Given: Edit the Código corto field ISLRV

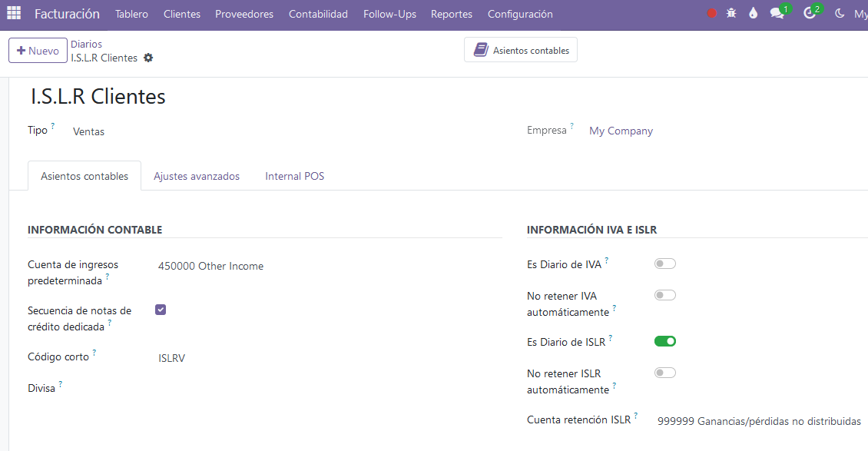Looking at the screenshot, I should point(171,358).
